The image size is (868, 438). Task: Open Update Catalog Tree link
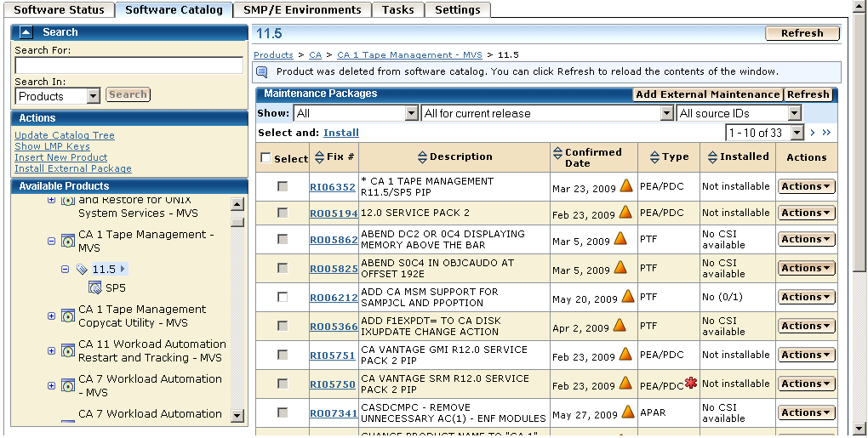click(x=65, y=135)
